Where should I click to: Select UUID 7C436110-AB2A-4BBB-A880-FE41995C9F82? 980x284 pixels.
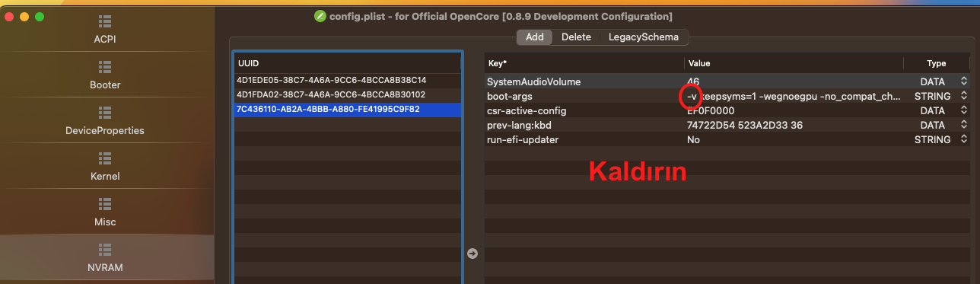348,109
